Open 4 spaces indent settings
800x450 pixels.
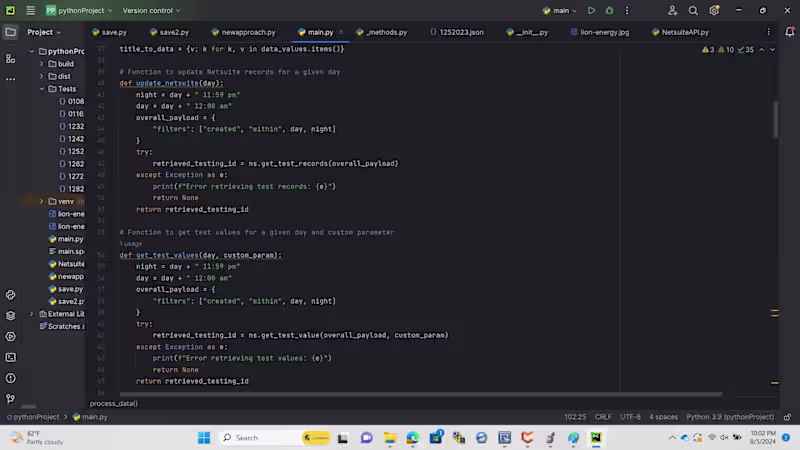663,417
